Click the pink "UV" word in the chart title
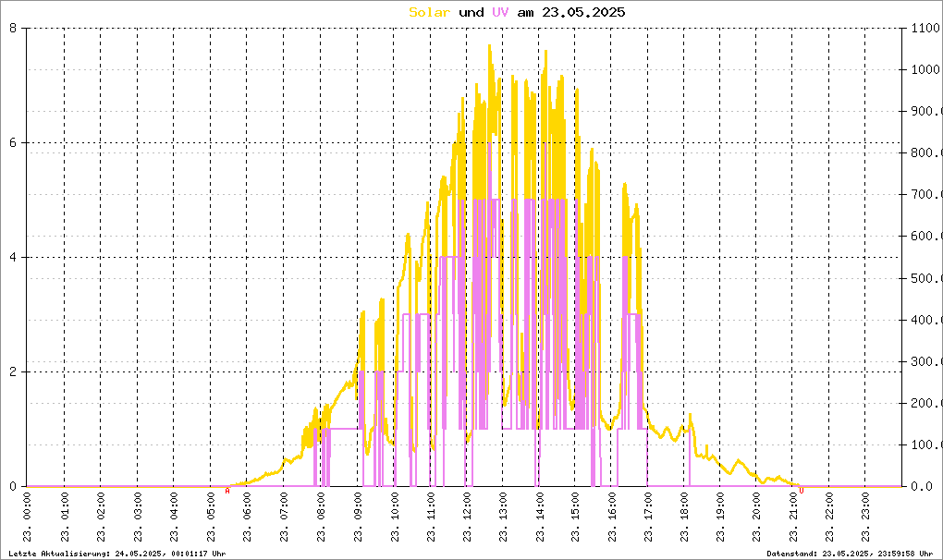 tap(500, 12)
